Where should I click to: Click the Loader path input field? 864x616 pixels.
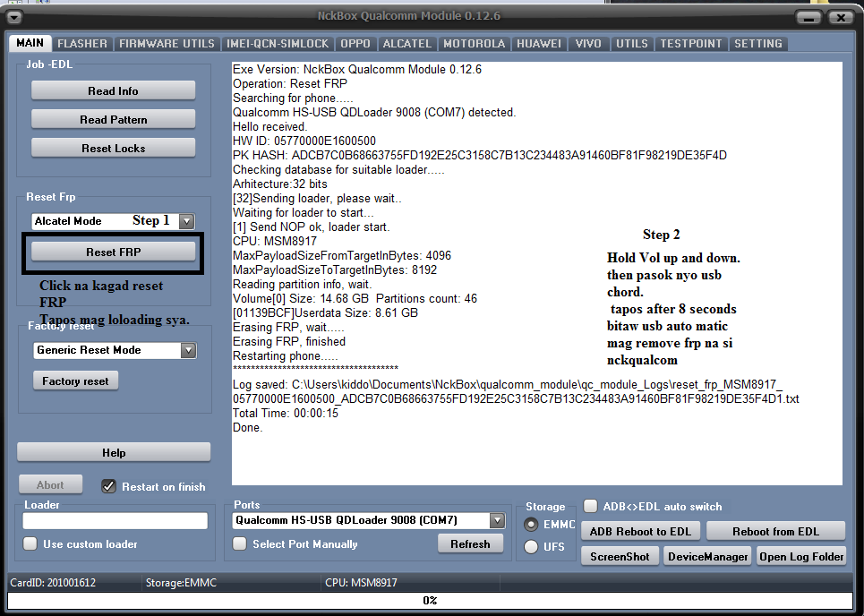[x=115, y=521]
